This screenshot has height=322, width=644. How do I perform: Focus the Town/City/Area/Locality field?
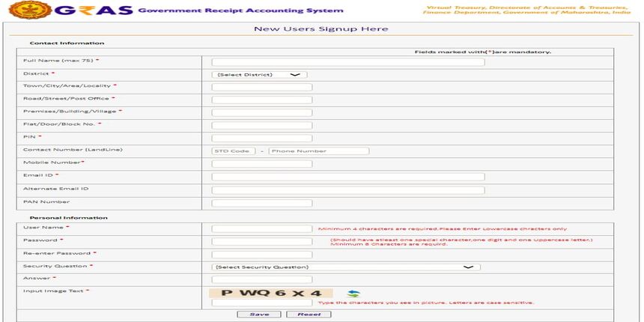261,87
